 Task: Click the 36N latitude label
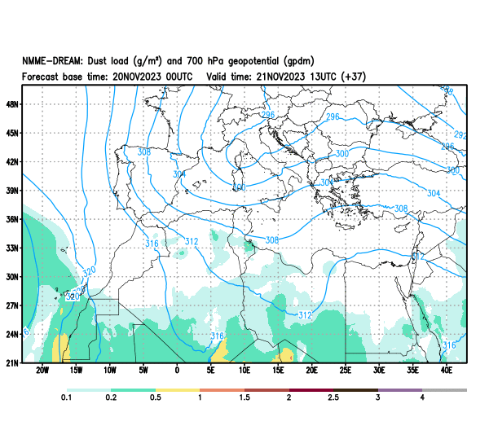click(13, 219)
